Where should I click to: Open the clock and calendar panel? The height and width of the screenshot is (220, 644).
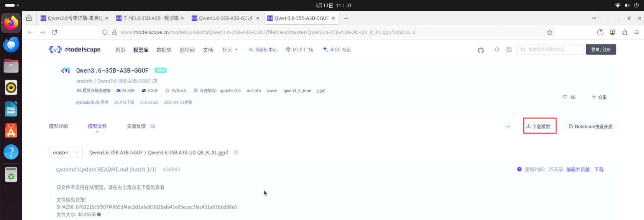coord(333,5)
